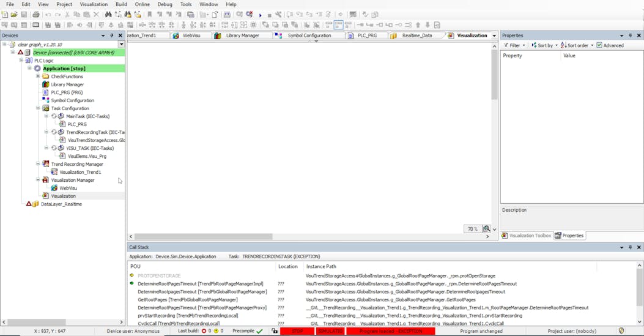Pin the Properties panel with auto-hide
Image resolution: width=644 pixels, height=336 pixels.
tap(631, 35)
